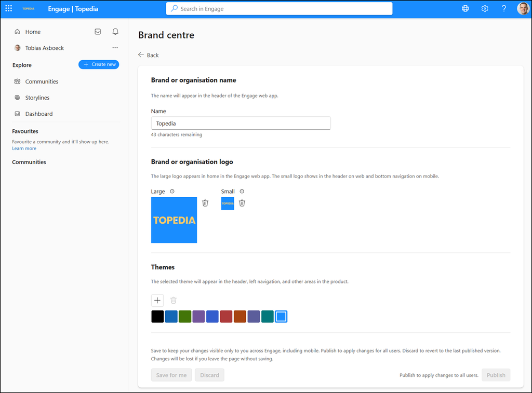This screenshot has width=532, height=393.
Task: Open the globe network icon in header
Action: click(x=465, y=8)
